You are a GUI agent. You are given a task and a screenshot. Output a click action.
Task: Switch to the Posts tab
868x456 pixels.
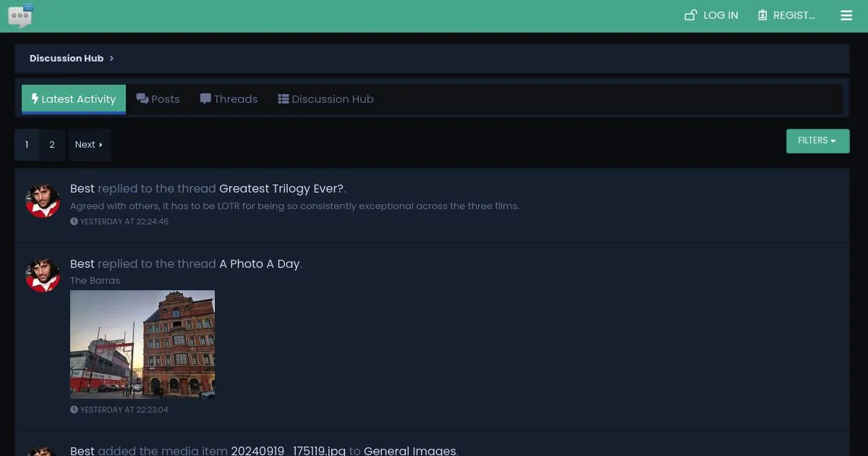tap(158, 99)
